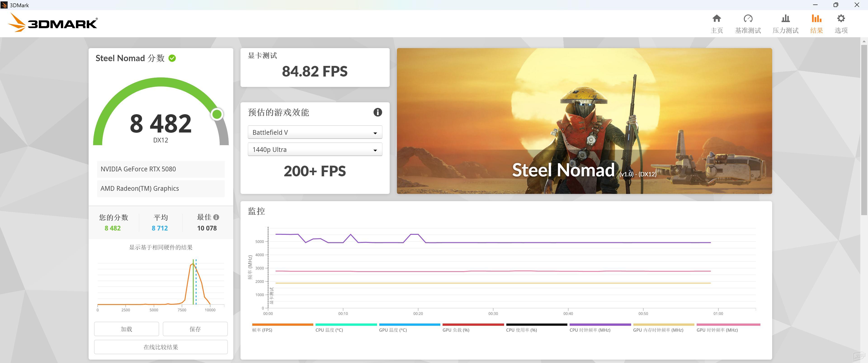This screenshot has height=363, width=868.
Task: Click info icon next to 最佳
Action: pyautogui.click(x=216, y=217)
